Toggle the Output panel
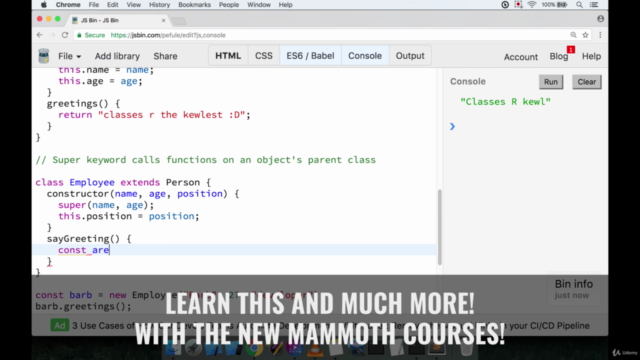The height and width of the screenshot is (360, 640). (410, 56)
